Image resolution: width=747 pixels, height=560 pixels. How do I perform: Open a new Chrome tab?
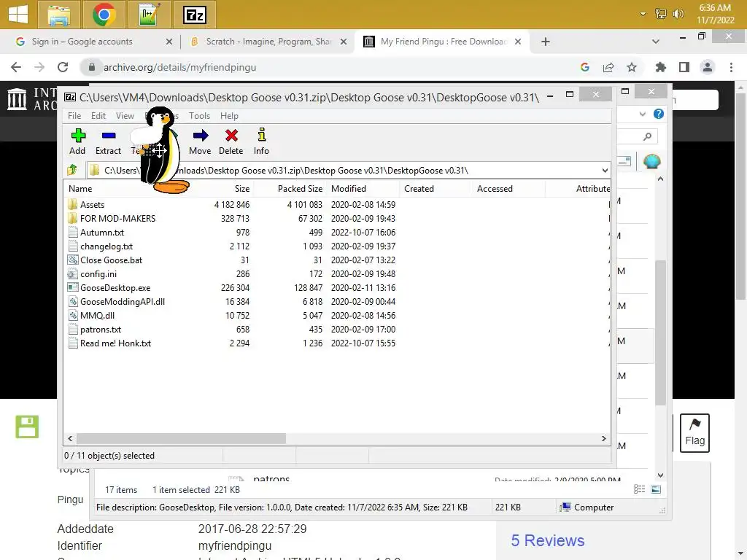[546, 42]
